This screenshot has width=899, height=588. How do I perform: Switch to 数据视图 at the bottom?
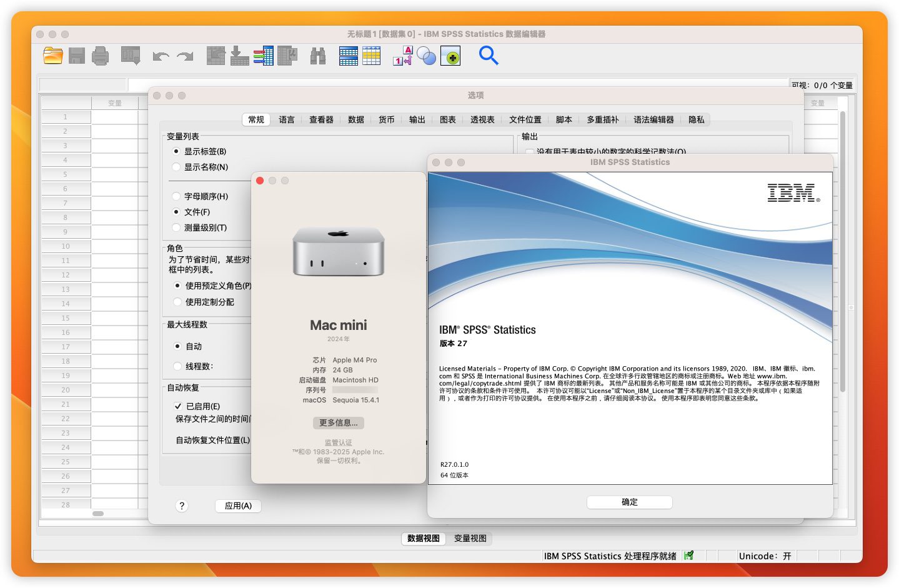[424, 539]
